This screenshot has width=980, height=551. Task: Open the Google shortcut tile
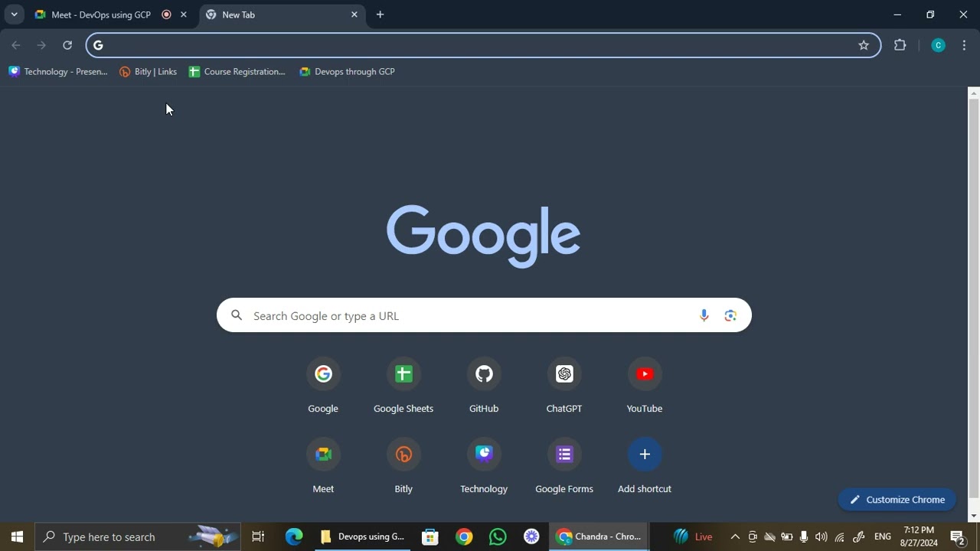[x=323, y=385]
